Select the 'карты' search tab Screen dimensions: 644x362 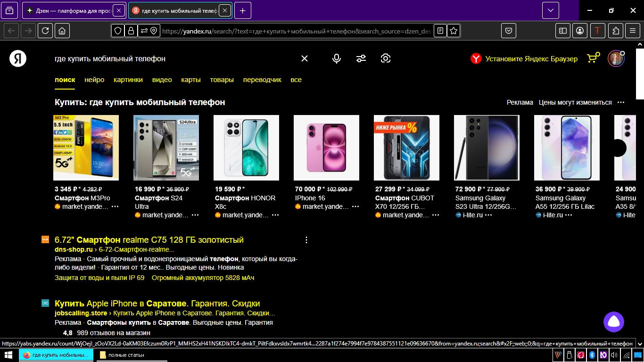click(x=191, y=80)
